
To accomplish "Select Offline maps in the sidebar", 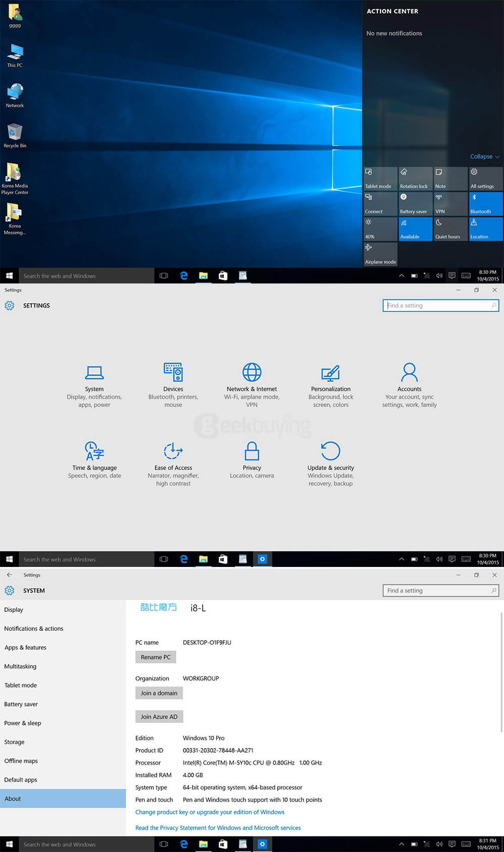I will click(63, 761).
